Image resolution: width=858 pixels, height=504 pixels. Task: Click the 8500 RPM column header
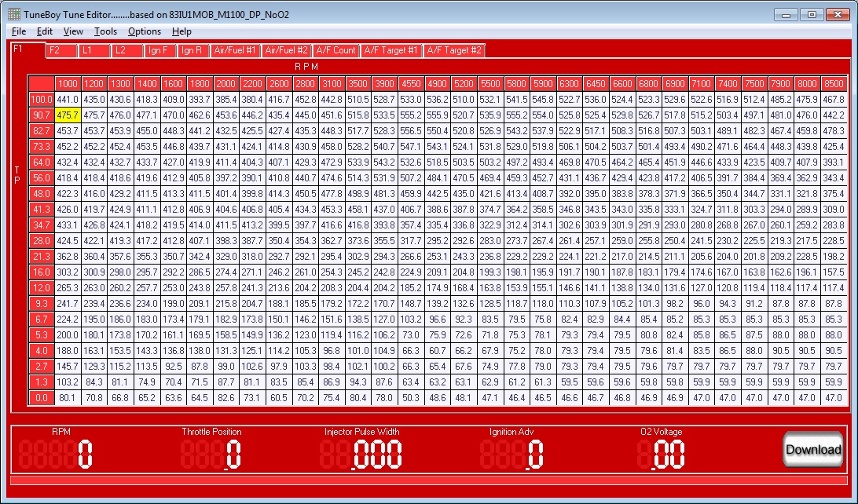pyautogui.click(x=834, y=84)
